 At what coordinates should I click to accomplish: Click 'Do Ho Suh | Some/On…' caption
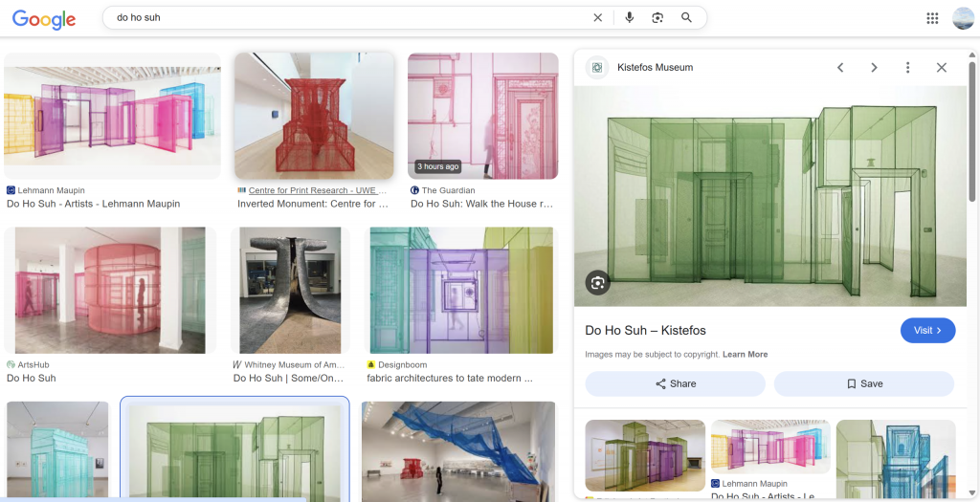[x=288, y=378]
